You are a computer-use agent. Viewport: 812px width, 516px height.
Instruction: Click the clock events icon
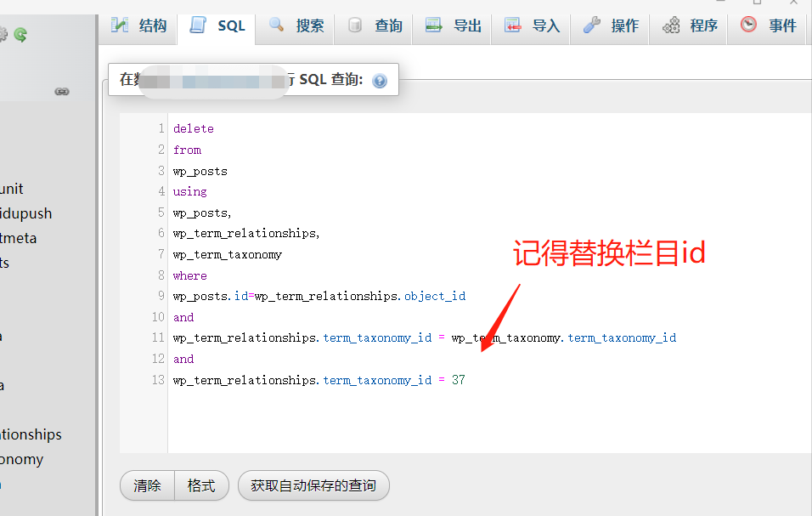point(748,25)
